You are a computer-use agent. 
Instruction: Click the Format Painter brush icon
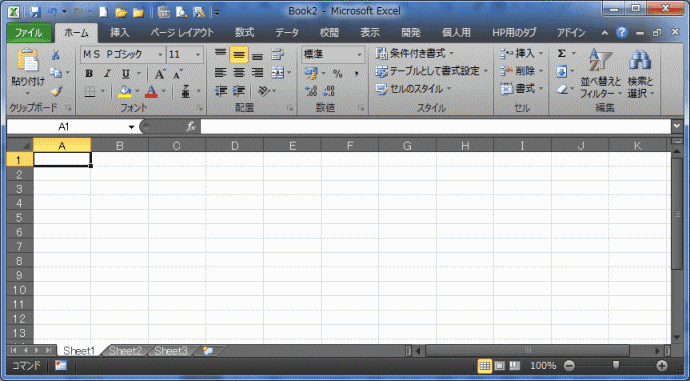55,91
